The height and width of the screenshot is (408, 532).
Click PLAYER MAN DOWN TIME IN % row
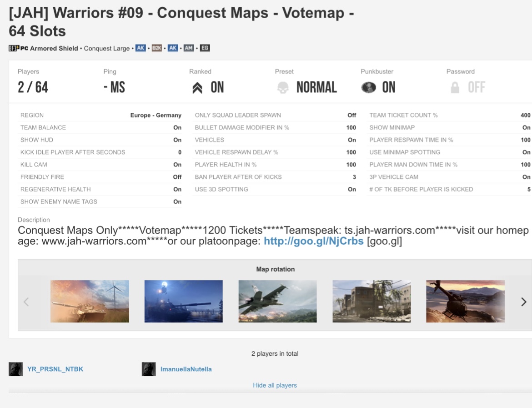pos(450,165)
